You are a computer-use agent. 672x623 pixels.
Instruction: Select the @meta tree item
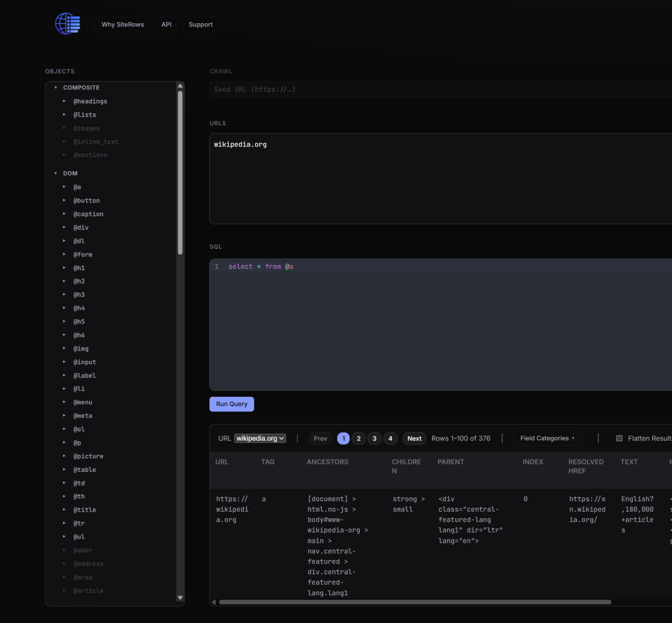(82, 416)
